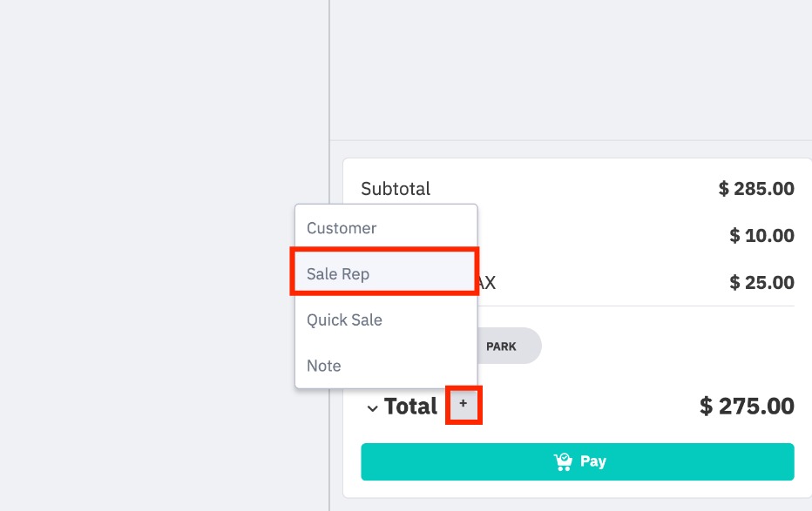Click the empty cart area above Subtotal

pos(571,70)
